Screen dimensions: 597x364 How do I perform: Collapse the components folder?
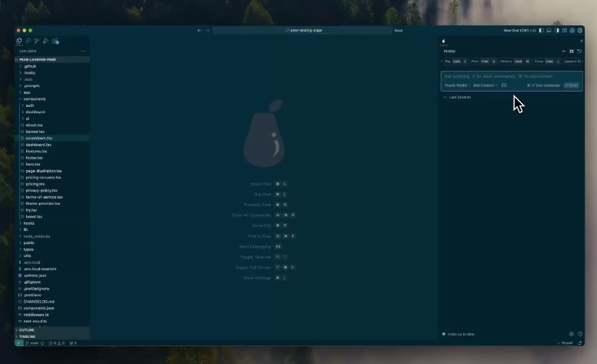[35, 99]
